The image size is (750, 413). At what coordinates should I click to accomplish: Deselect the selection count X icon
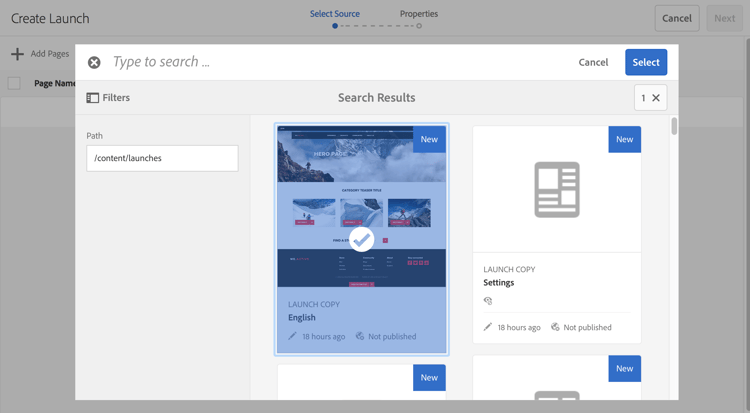(x=656, y=98)
